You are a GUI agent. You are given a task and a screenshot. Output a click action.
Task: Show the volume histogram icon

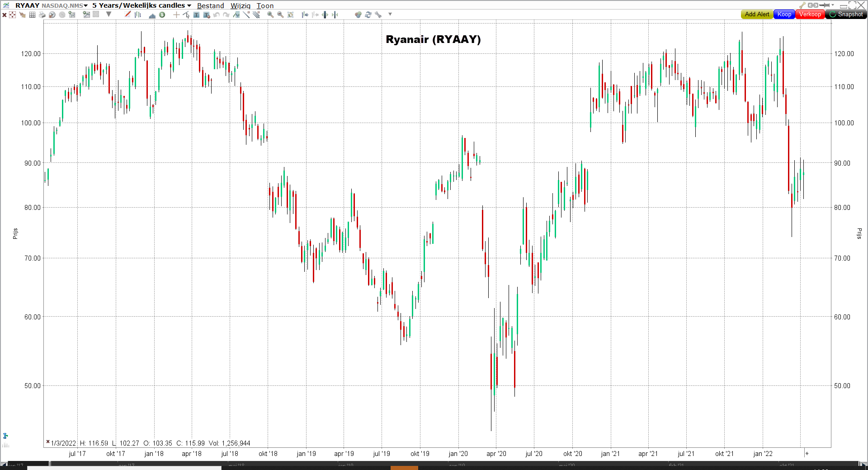pyautogui.click(x=152, y=15)
